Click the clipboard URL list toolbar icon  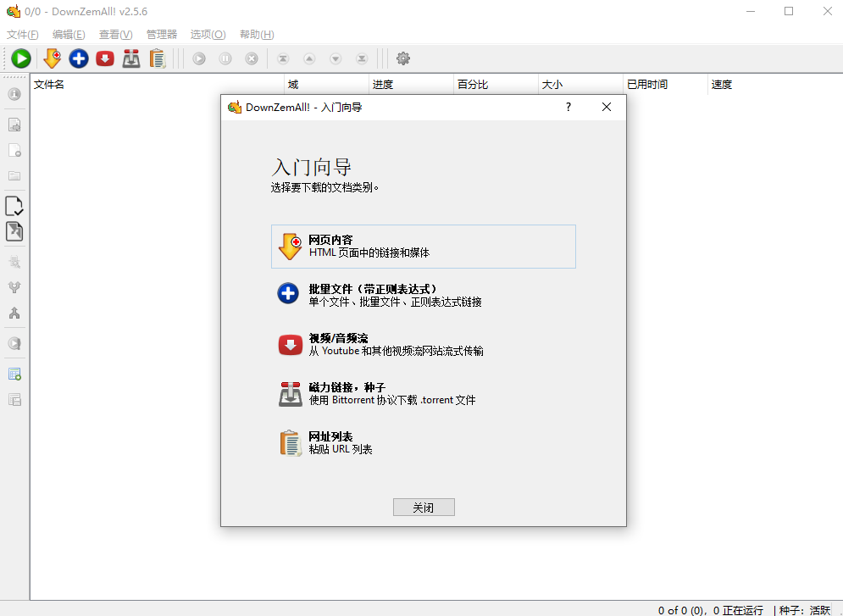click(158, 58)
